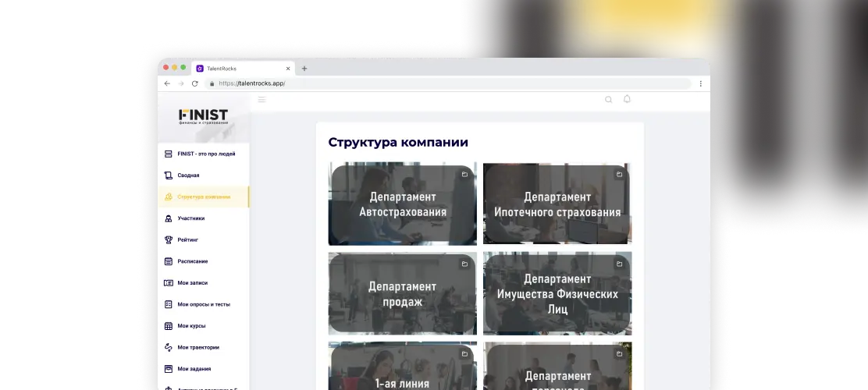Toggle the hamburger menu icon in top bar
This screenshot has width=868, height=390.
261,100
